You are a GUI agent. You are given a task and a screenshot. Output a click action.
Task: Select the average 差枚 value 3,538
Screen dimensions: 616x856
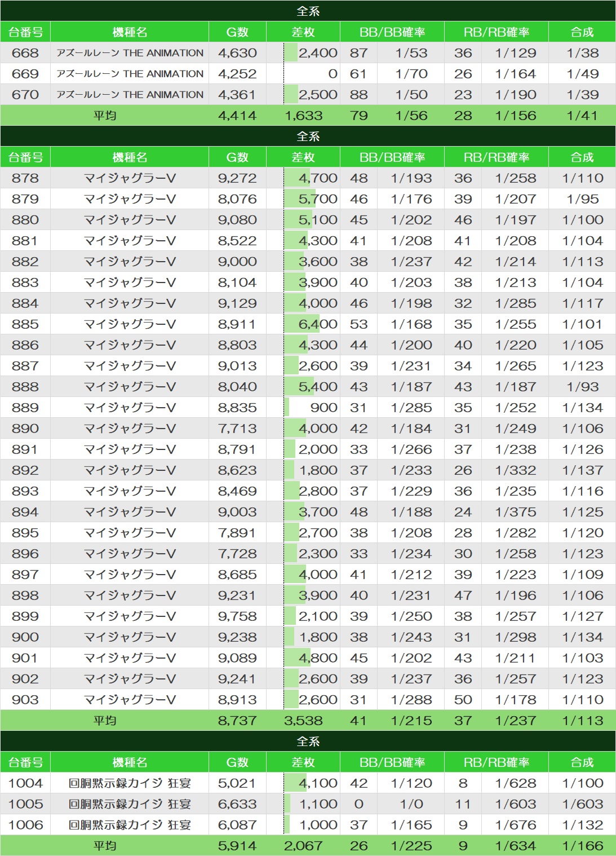(303, 721)
